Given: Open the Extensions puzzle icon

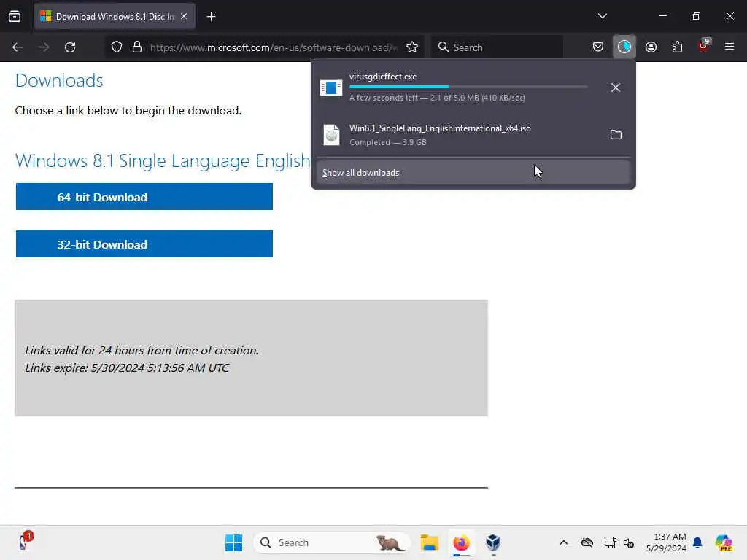Looking at the screenshot, I should pos(677,47).
